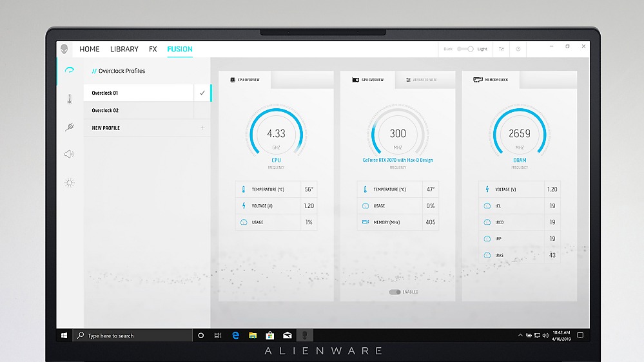Click CPU usage value 1%
Screen dimensions: 644x362
click(309, 222)
